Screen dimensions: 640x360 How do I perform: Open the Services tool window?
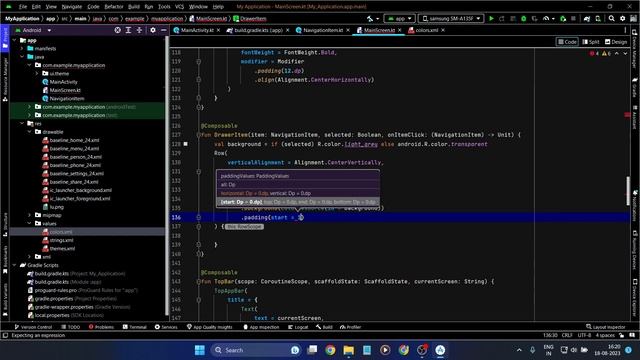pyautogui.click(x=166, y=327)
